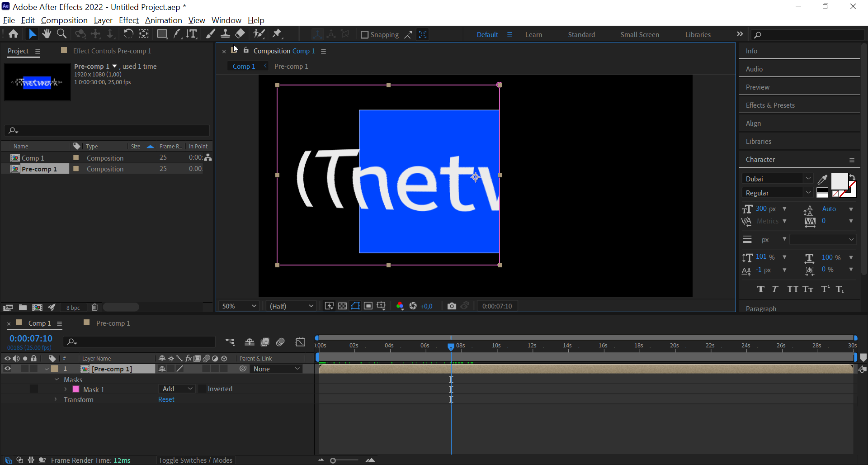This screenshot has width=868, height=465.
Task: Click the Reset link for Transform
Action: point(166,399)
